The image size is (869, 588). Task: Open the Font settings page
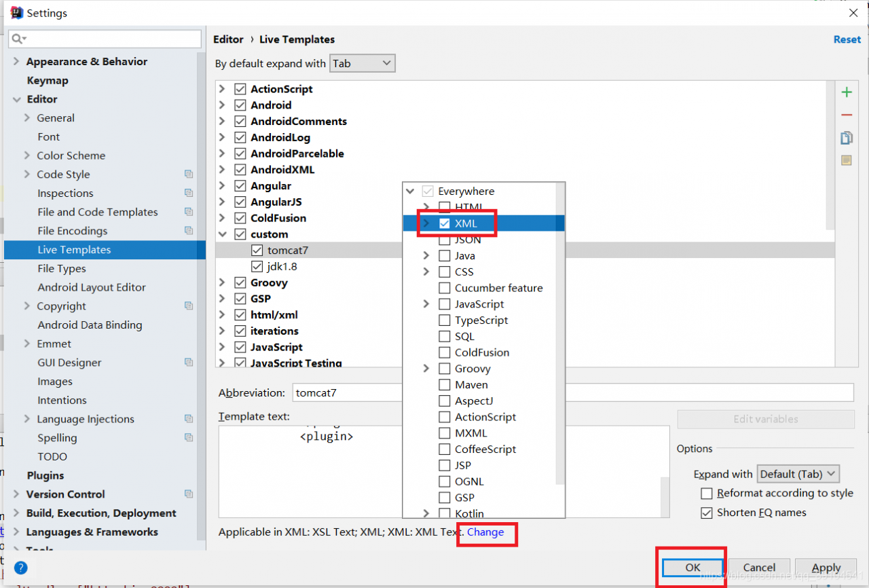pos(48,137)
